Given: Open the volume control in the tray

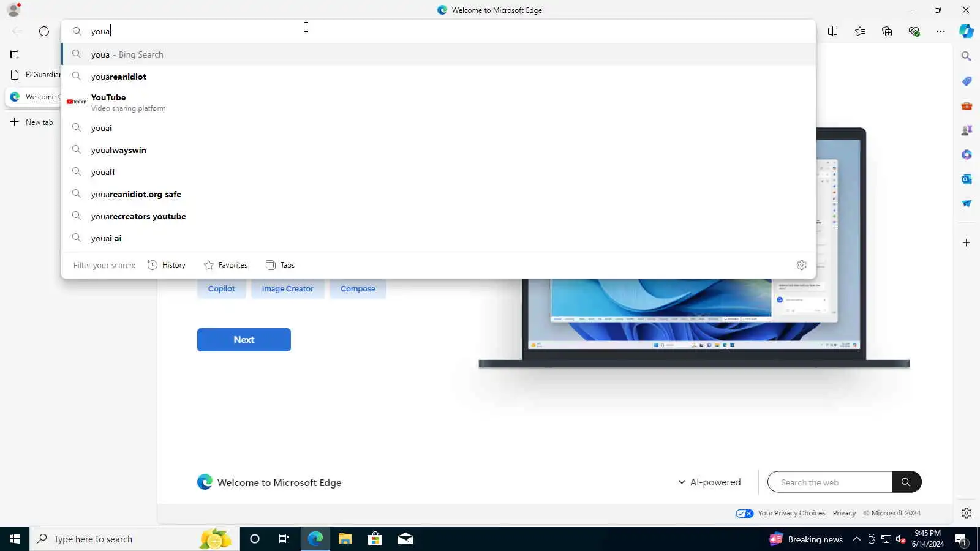Looking at the screenshot, I should tap(901, 539).
